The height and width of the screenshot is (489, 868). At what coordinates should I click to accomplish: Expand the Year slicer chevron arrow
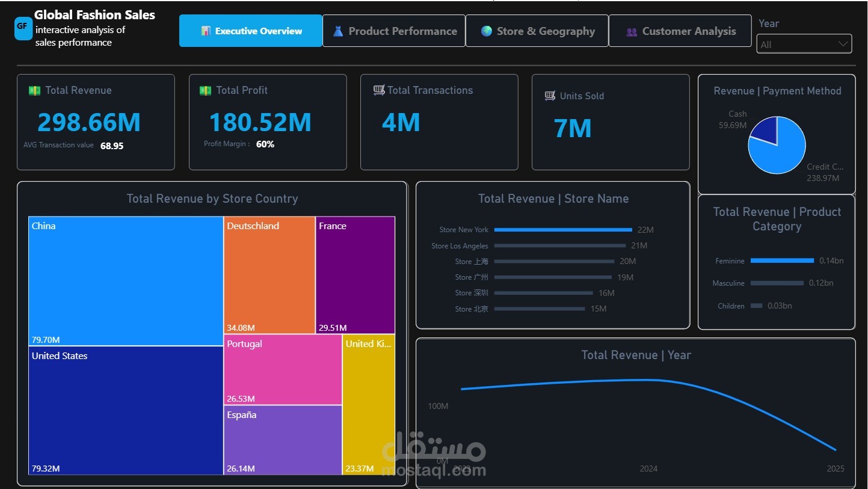[x=843, y=44]
